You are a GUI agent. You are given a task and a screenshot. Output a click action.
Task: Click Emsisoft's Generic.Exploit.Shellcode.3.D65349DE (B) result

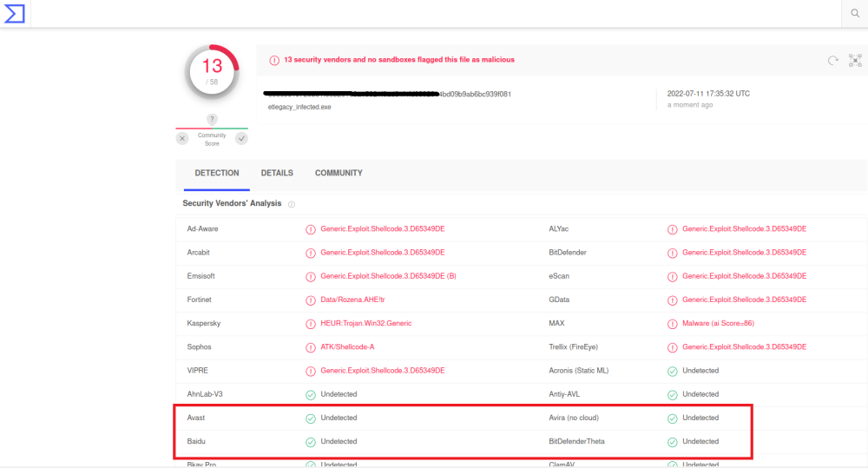coord(389,276)
